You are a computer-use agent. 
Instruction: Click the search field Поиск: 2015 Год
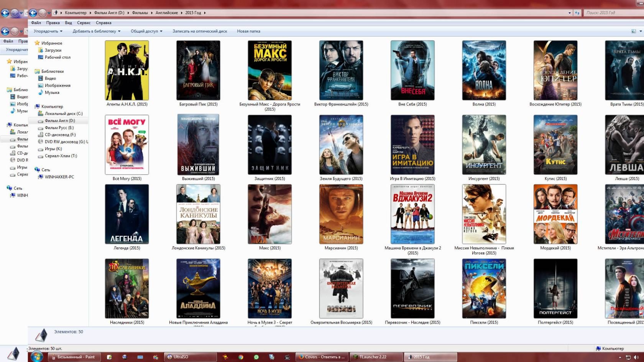point(613,13)
